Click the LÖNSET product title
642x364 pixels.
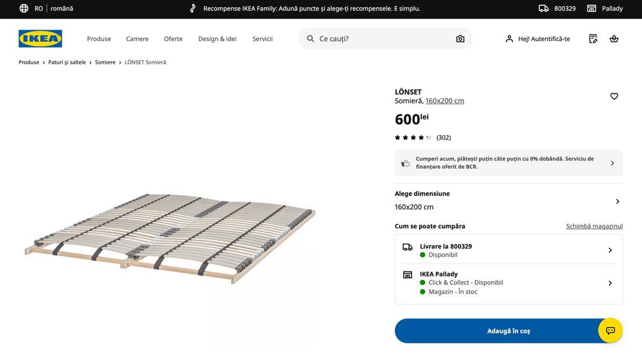(408, 92)
